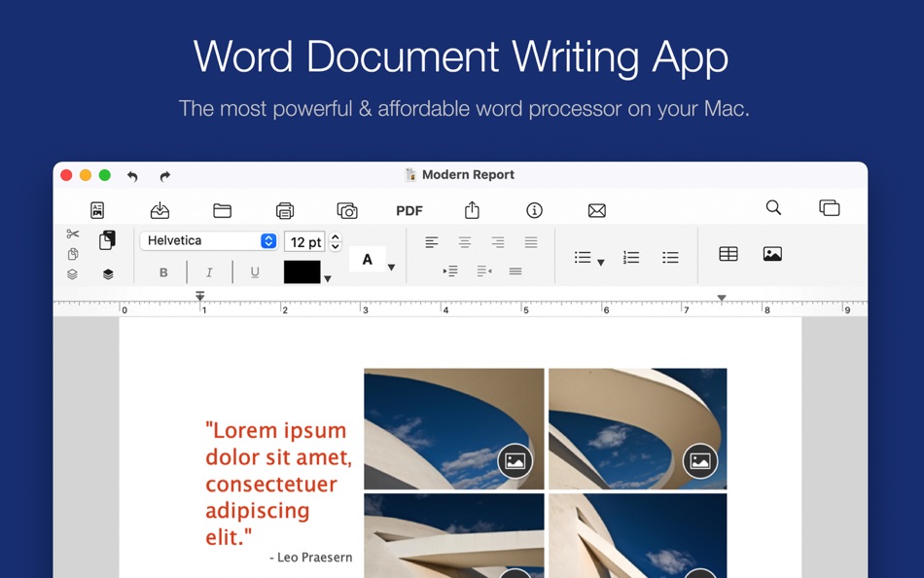Toggle underline formatting
This screenshot has width=924, height=578.
255,272
